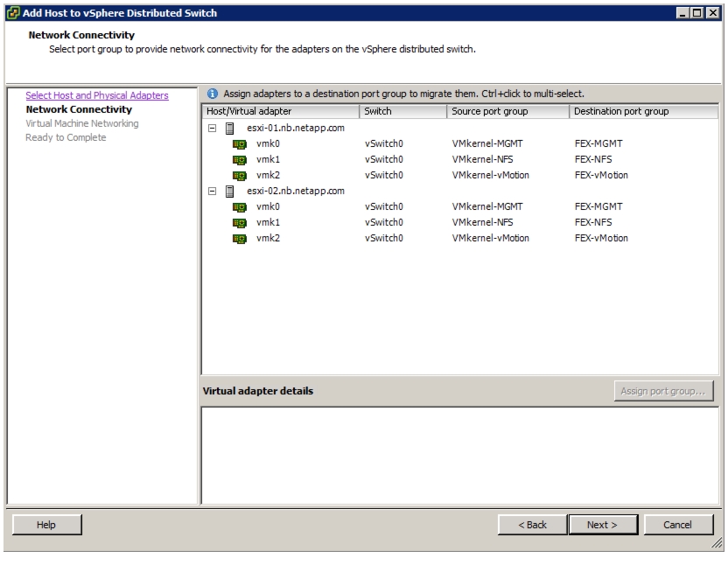Viewport: 728px width, 572px height.
Task: Open Help for this wizard
Action: point(47,525)
